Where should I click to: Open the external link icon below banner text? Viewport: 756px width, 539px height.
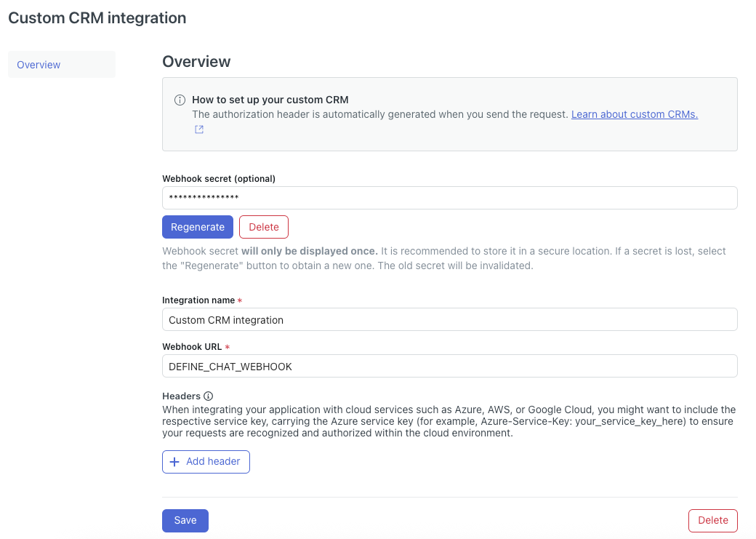[198, 129]
